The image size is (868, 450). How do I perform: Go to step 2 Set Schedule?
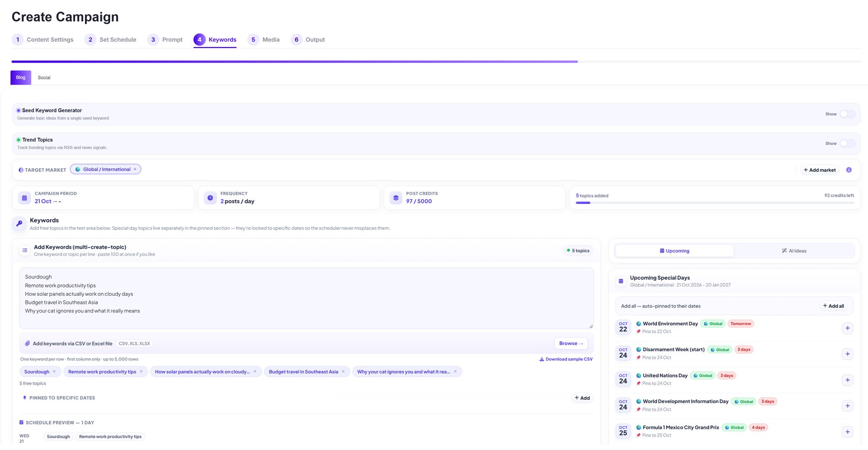point(110,40)
